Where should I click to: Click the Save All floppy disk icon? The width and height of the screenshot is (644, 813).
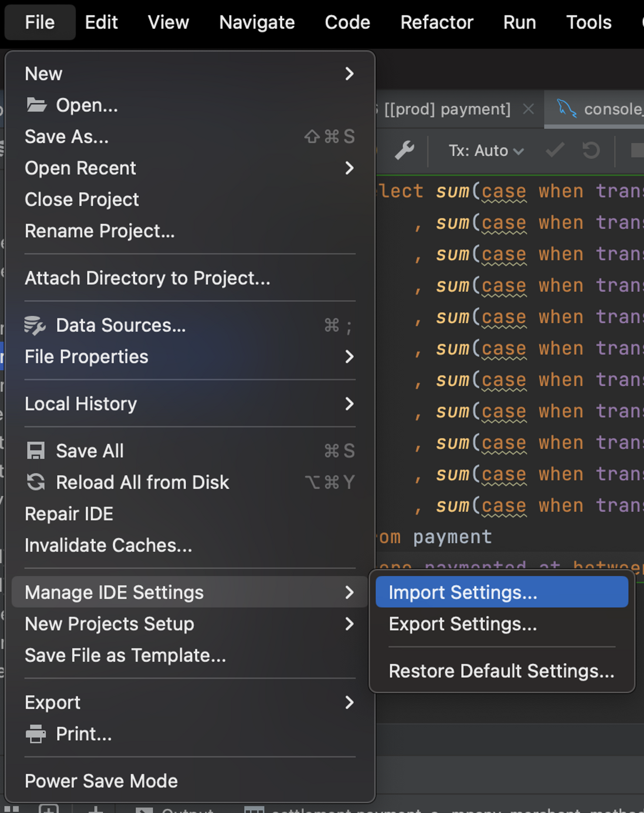pyautogui.click(x=36, y=451)
